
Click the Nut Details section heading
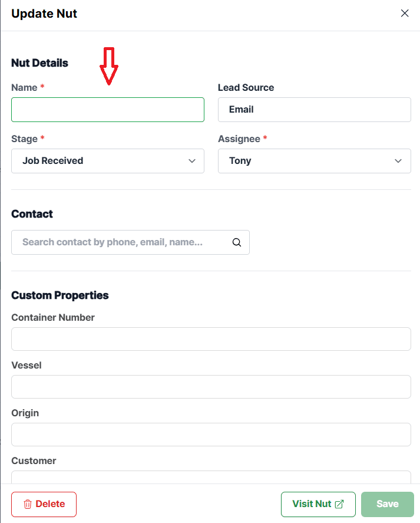pyautogui.click(x=39, y=63)
